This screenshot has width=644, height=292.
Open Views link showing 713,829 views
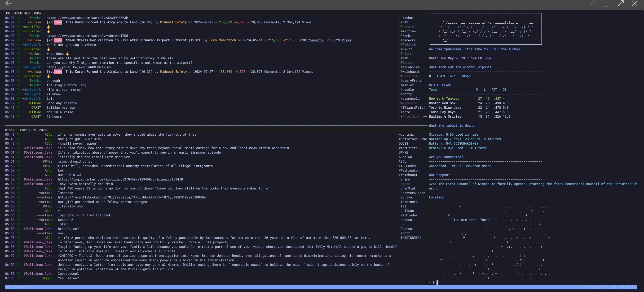347,40
